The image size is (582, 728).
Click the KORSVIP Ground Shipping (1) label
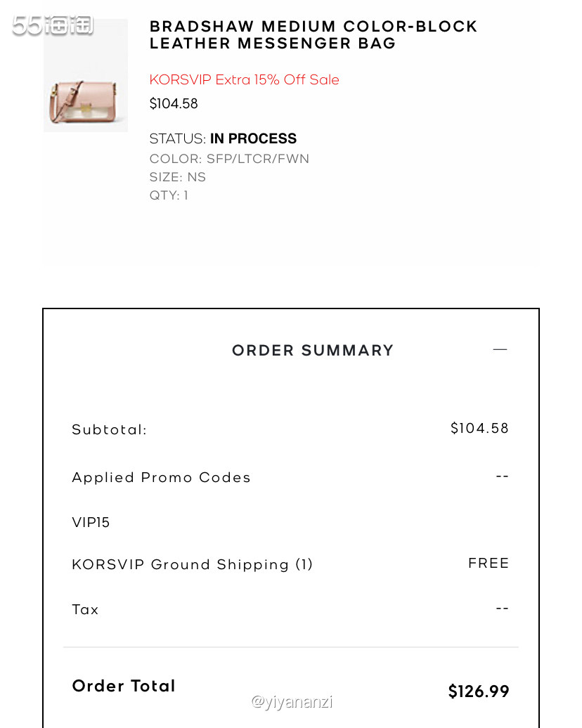coord(192,565)
